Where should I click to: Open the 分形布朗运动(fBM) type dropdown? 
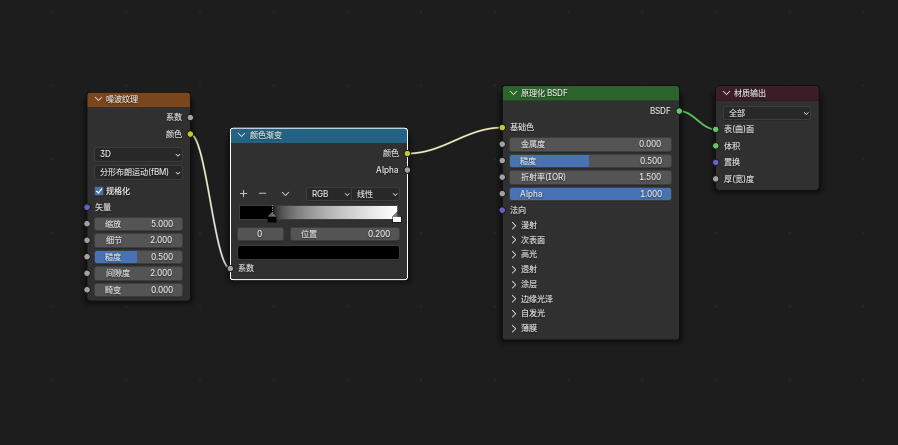coord(138,172)
